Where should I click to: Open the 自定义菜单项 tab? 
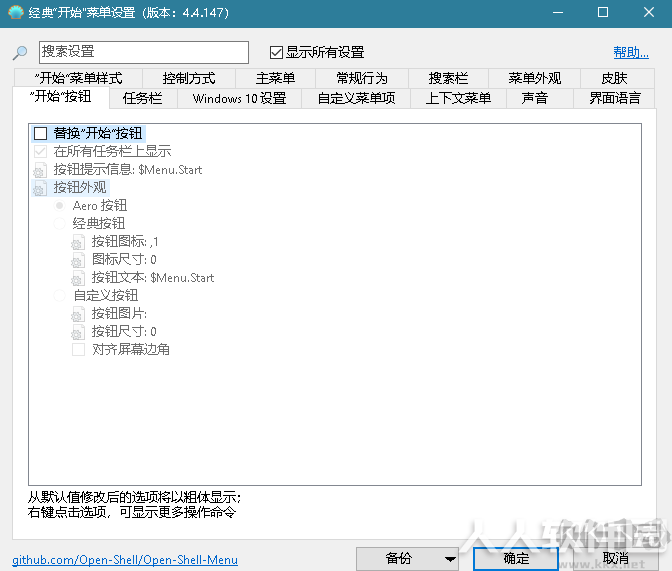[356, 99]
